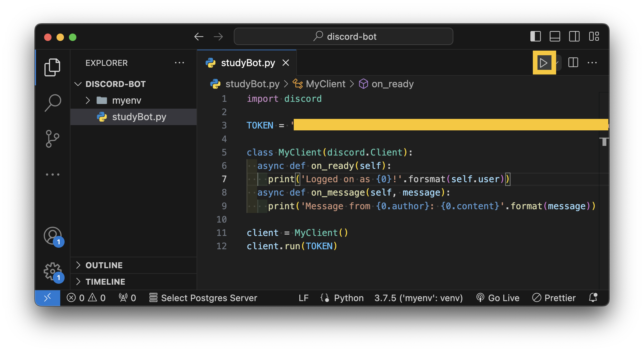Toggle the bottom panel layout
The image size is (644, 352).
tap(555, 37)
